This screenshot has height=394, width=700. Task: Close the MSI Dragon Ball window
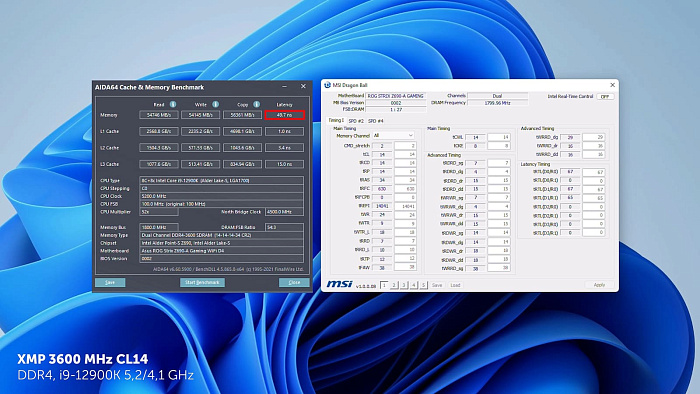[612, 85]
